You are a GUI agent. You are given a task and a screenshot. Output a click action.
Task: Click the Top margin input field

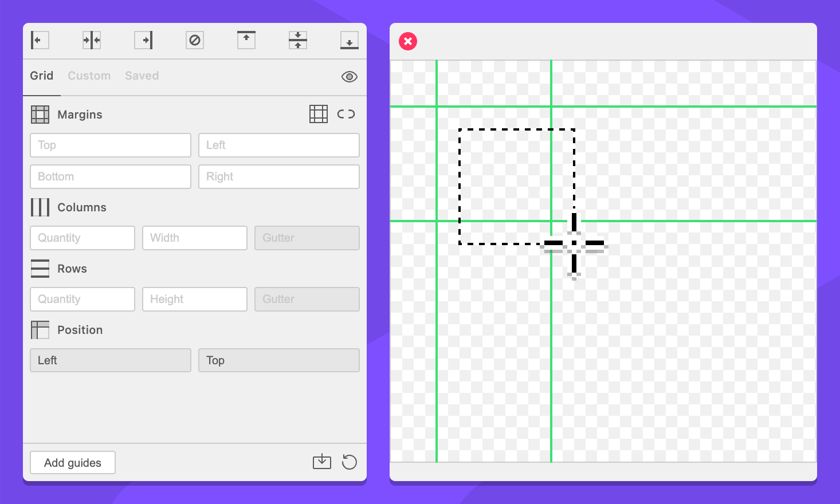click(x=111, y=145)
